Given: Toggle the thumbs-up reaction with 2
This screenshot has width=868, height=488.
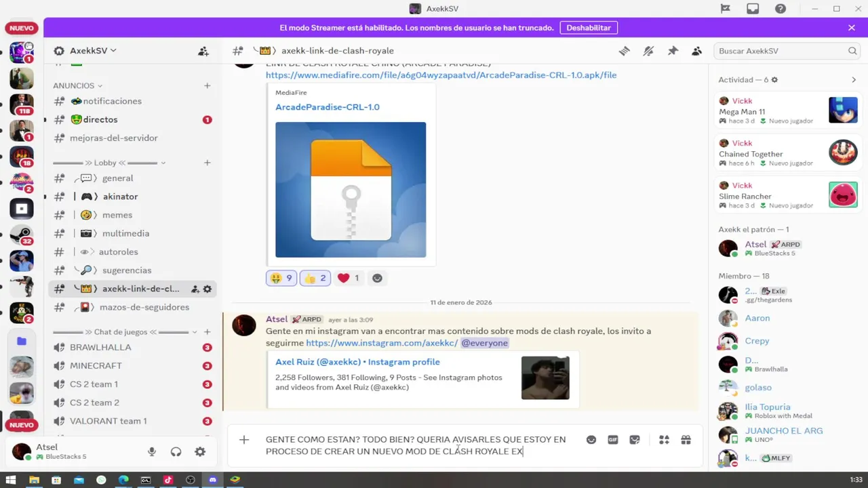Looking at the screenshot, I should tap(315, 278).
